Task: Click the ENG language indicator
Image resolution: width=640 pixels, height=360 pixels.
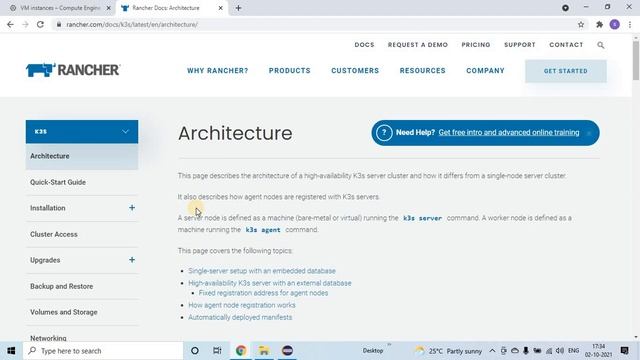Action: click(573, 351)
